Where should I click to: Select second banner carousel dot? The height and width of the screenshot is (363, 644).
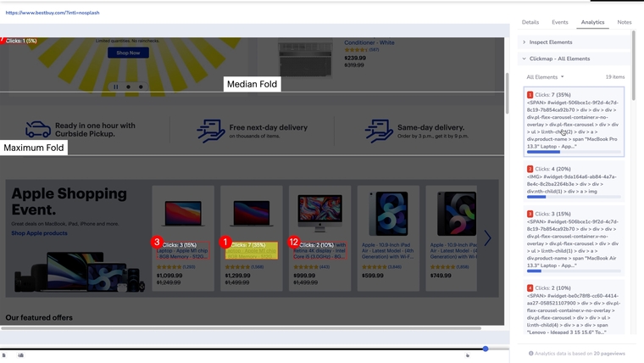[x=129, y=87]
